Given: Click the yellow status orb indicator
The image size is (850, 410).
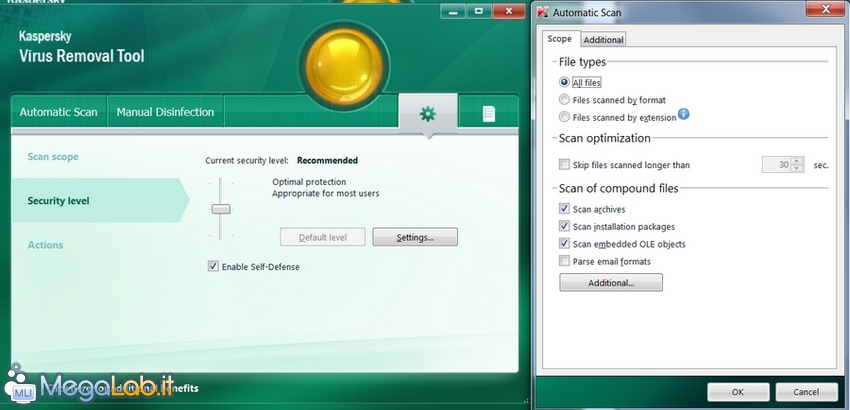Looking at the screenshot, I should pos(344,67).
